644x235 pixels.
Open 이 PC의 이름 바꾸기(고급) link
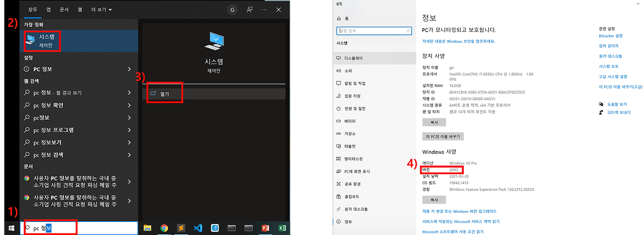click(x=620, y=87)
